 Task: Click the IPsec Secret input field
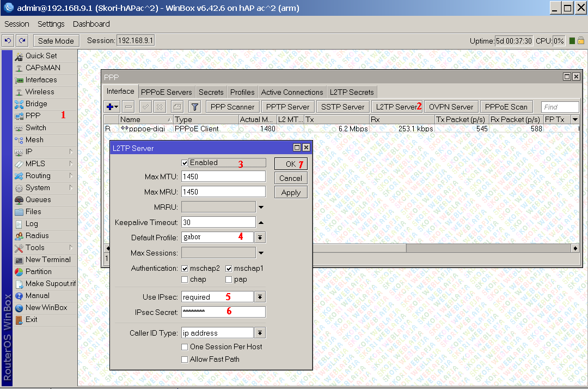(223, 312)
